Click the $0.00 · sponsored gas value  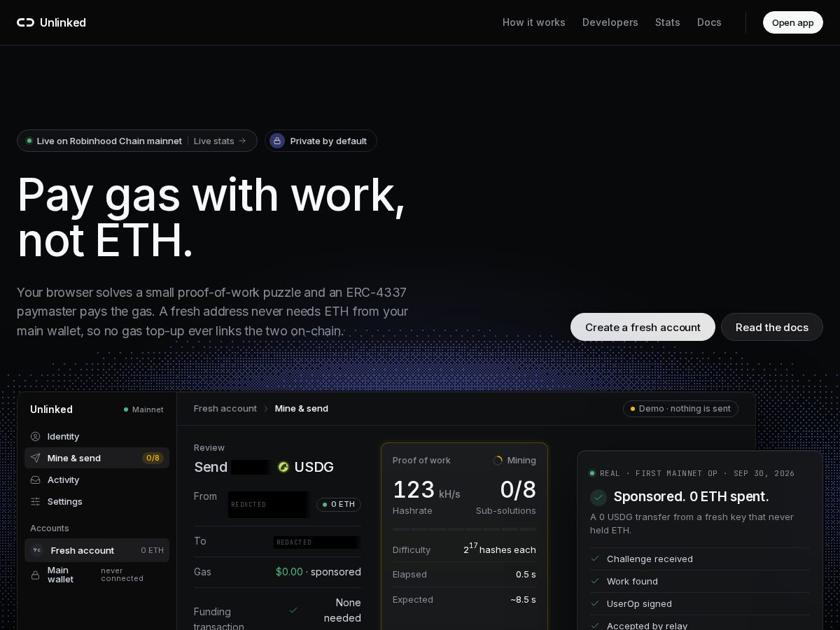click(318, 572)
